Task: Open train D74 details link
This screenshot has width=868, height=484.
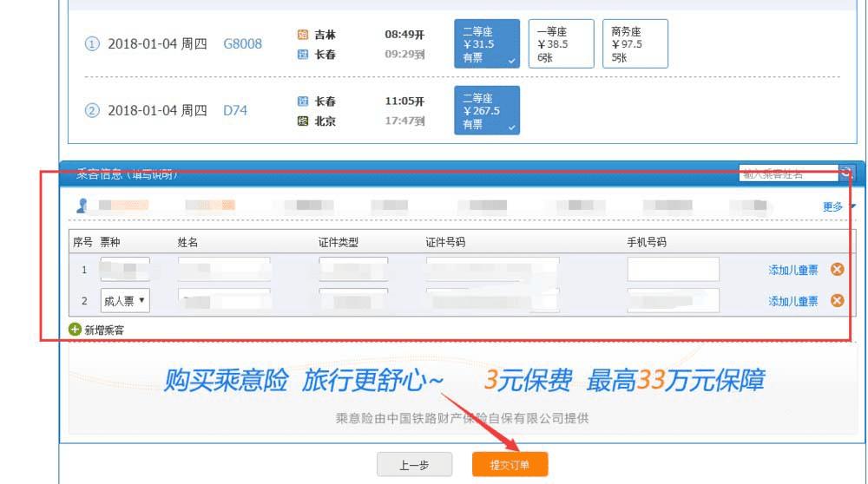Action: tap(235, 110)
